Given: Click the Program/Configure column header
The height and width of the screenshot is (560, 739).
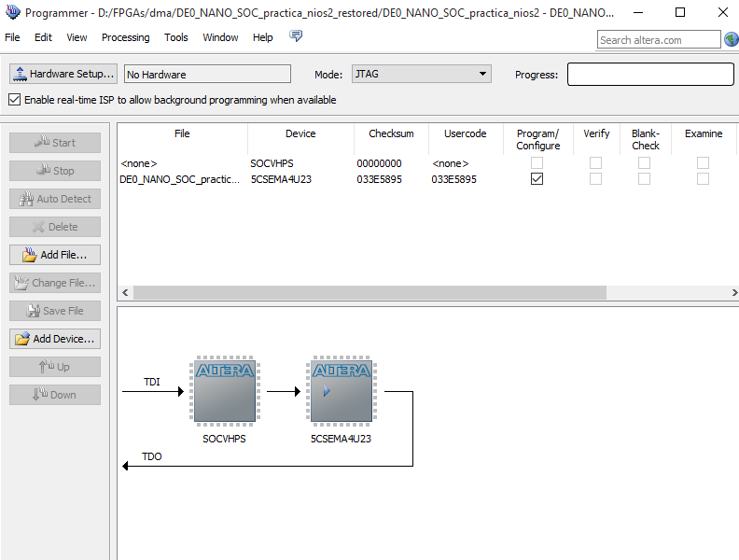Looking at the screenshot, I should tap(537, 139).
